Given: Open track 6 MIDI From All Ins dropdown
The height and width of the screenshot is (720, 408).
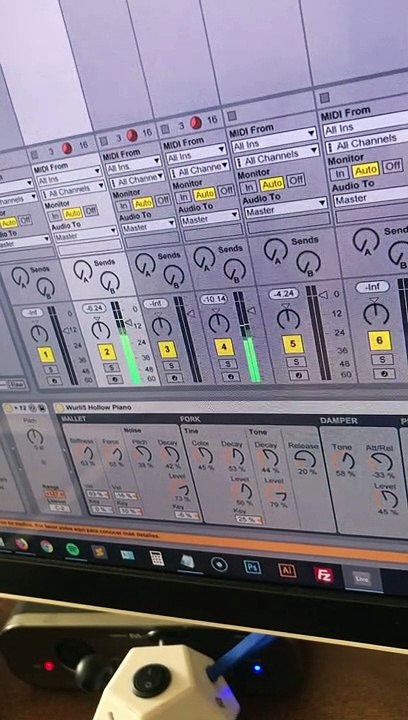Looking at the screenshot, I should click(x=365, y=125).
